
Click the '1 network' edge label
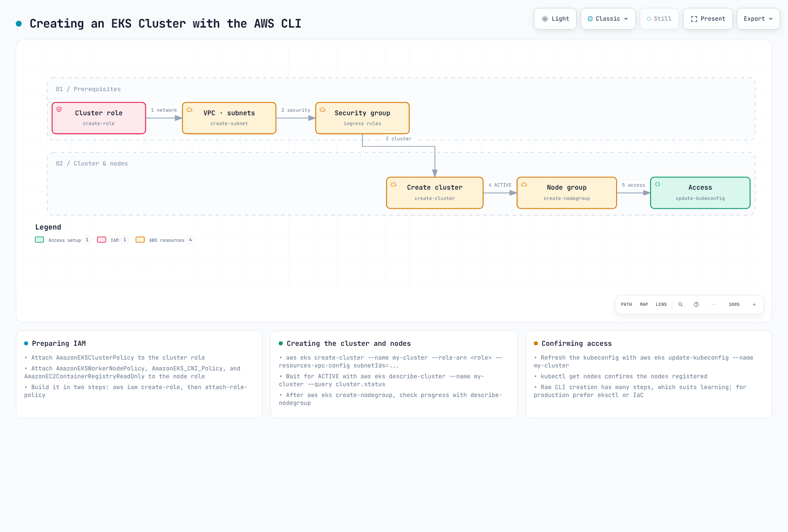164,110
